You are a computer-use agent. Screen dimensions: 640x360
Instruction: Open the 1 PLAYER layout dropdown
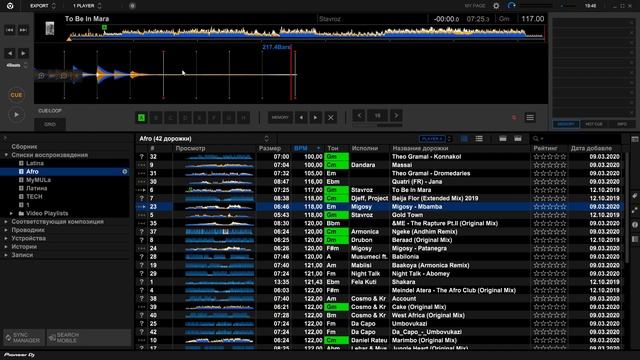click(87, 6)
